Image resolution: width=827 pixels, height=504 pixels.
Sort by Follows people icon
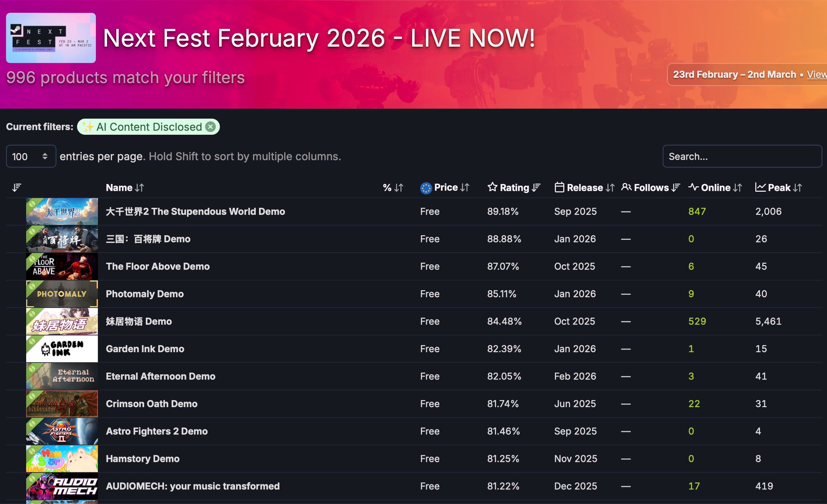pos(626,187)
